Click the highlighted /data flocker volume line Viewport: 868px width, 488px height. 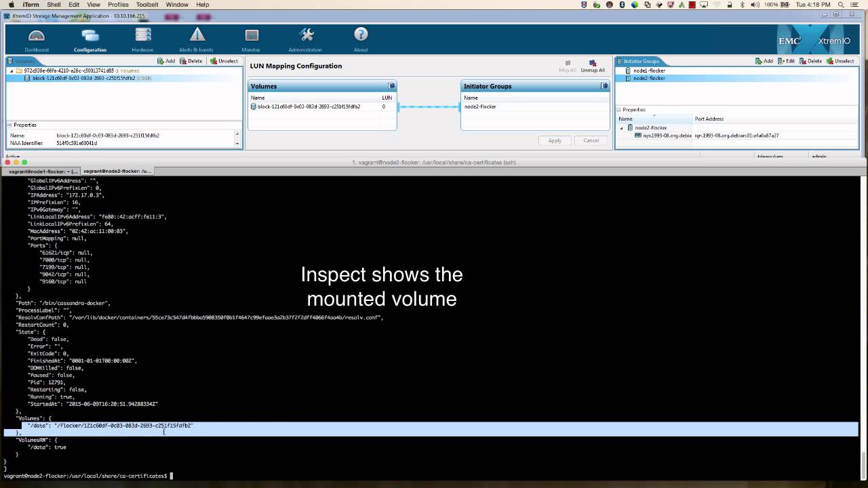pyautogui.click(x=431, y=426)
